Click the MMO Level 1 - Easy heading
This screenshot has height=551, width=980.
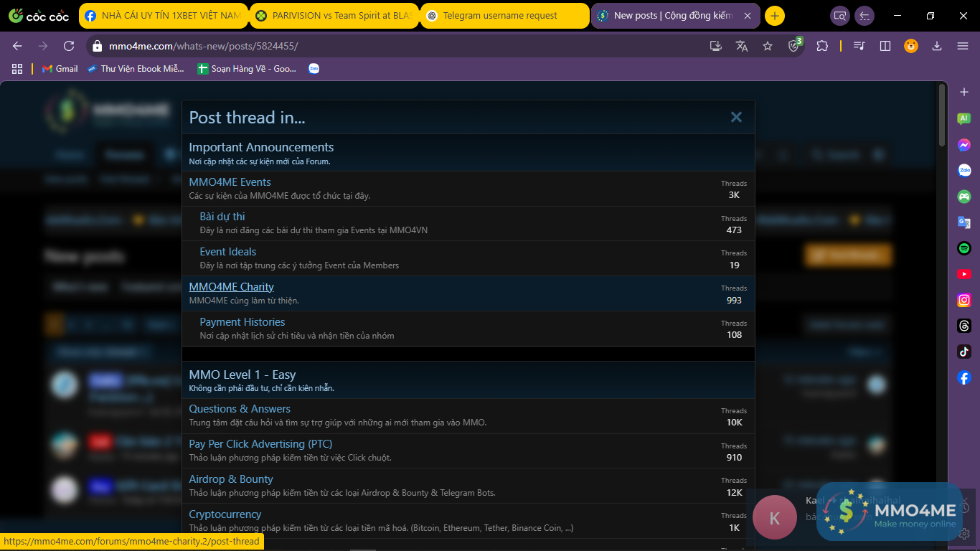pos(242,375)
